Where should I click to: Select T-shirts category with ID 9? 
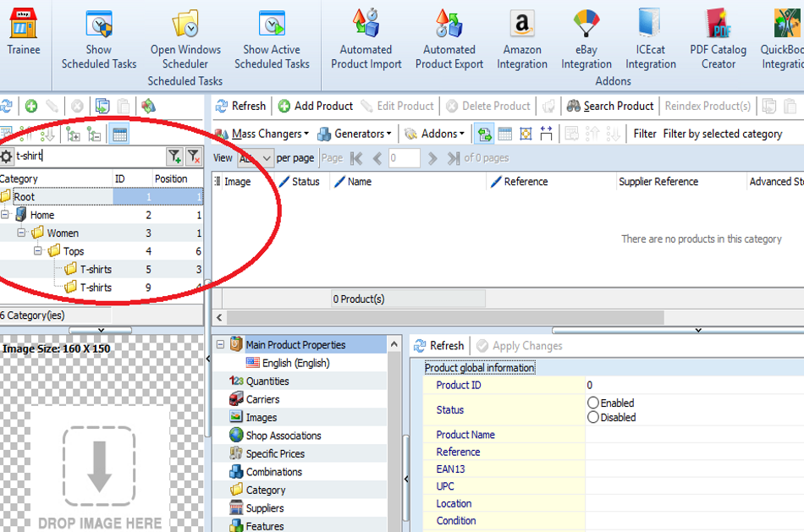click(x=101, y=287)
